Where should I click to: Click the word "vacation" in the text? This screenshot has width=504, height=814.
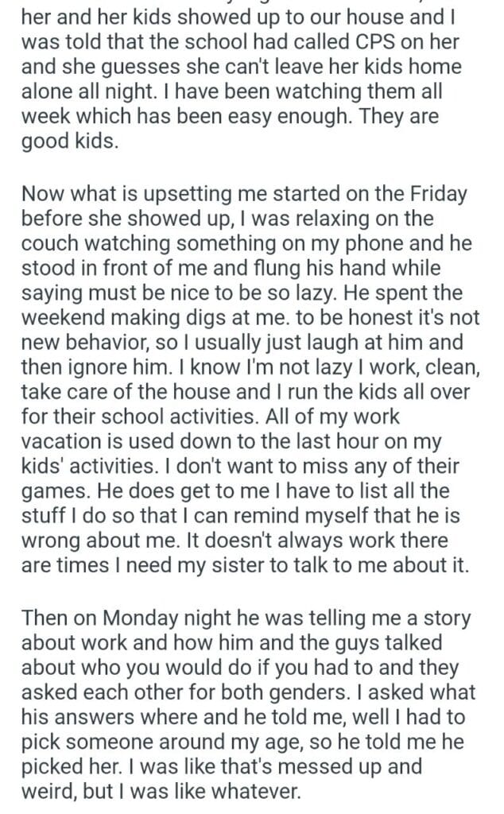(61, 443)
